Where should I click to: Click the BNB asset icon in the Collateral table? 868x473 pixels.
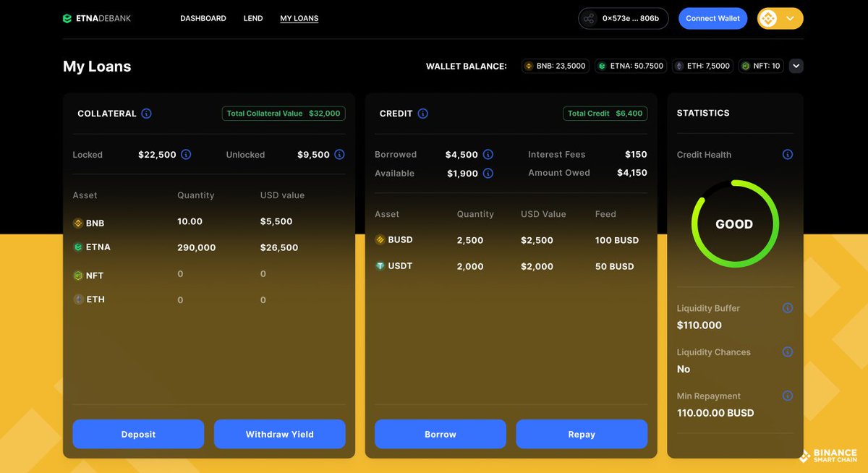[78, 223]
